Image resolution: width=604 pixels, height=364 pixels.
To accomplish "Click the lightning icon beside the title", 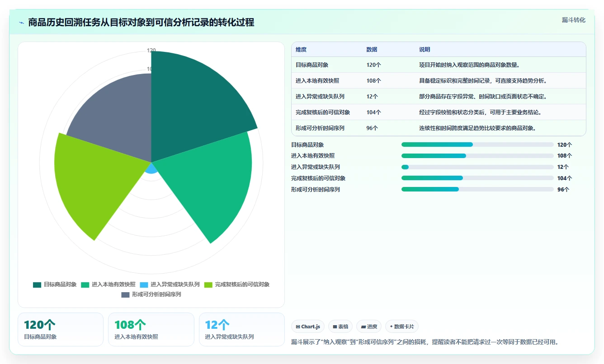I will point(22,23).
